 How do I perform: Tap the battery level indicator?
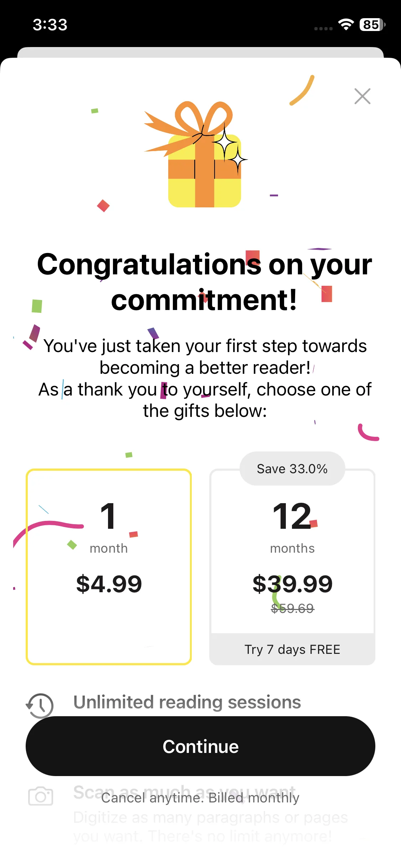coord(372,25)
